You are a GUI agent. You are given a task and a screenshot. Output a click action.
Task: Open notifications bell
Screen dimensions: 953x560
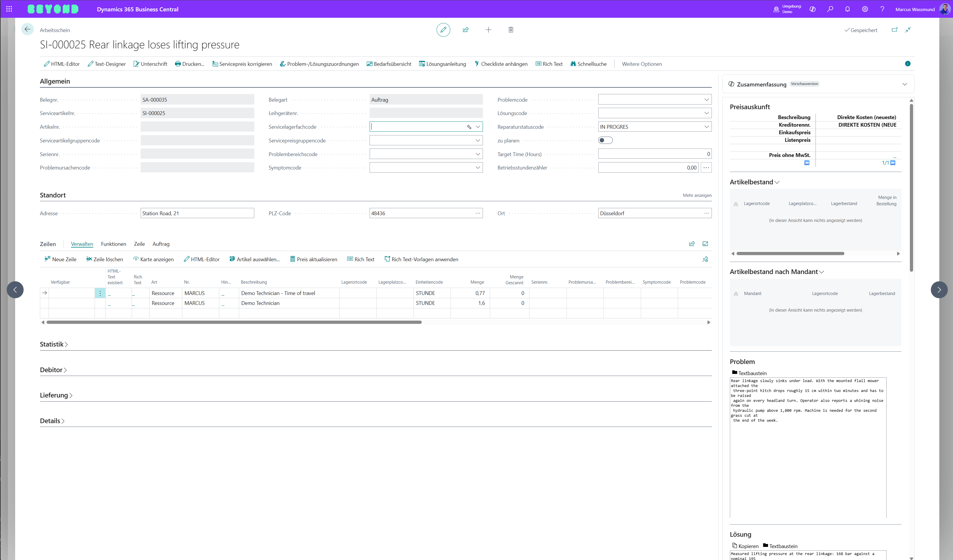click(x=848, y=9)
